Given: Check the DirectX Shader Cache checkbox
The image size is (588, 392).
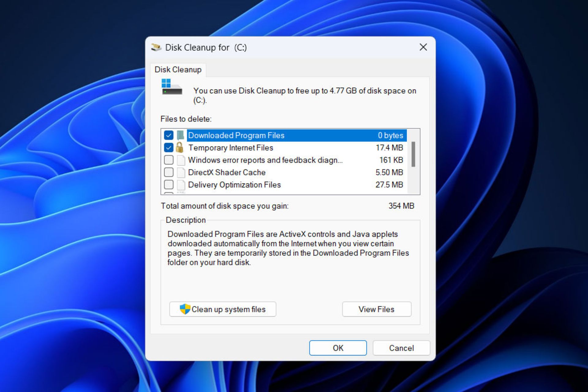Looking at the screenshot, I should pyautogui.click(x=168, y=172).
